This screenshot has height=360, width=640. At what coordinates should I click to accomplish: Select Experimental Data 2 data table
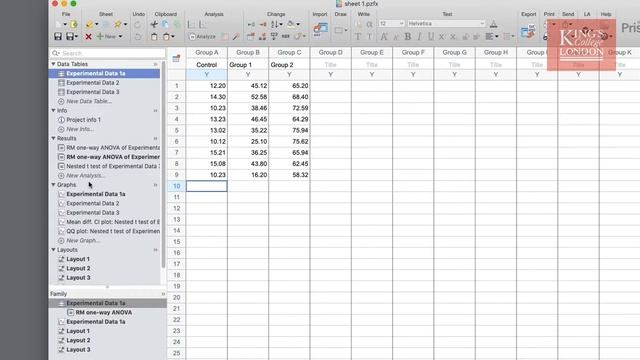coord(93,82)
